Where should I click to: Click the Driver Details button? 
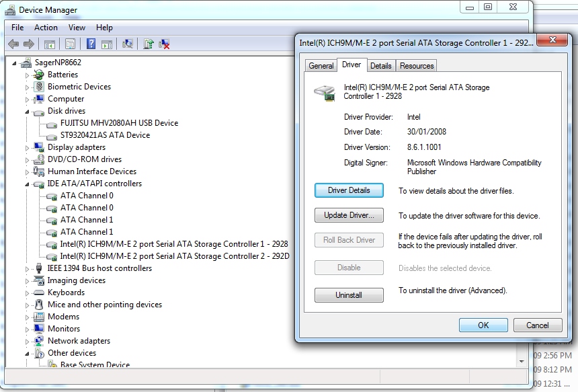point(349,190)
